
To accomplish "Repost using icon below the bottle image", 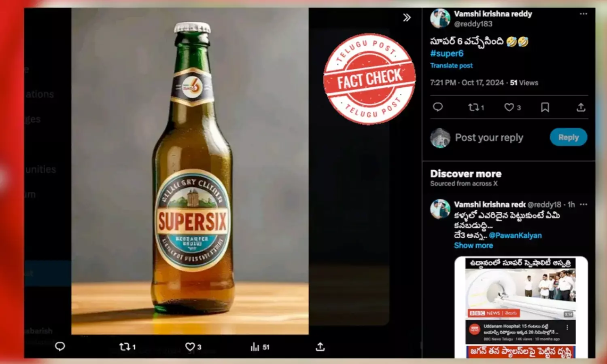I will (124, 347).
